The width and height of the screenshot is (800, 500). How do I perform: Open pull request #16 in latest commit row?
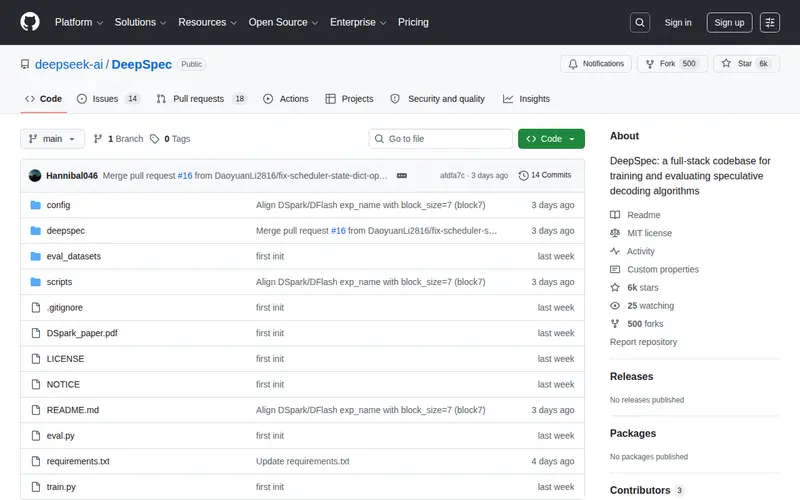[185, 176]
